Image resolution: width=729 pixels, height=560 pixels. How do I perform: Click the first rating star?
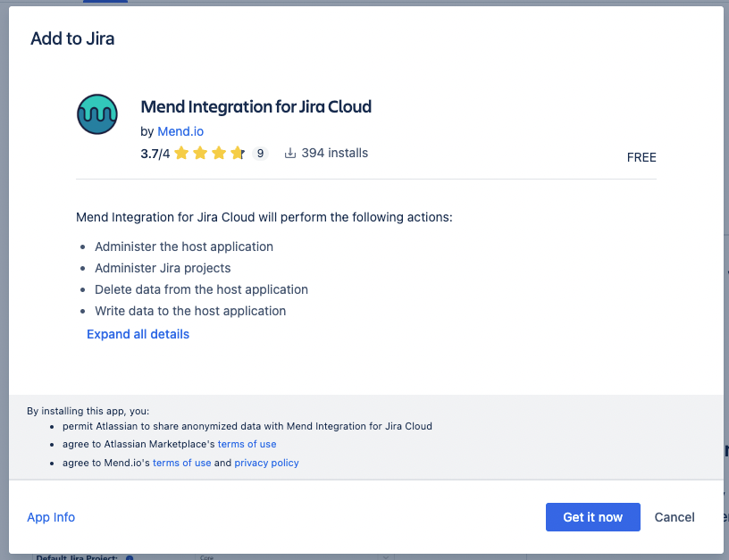(181, 152)
